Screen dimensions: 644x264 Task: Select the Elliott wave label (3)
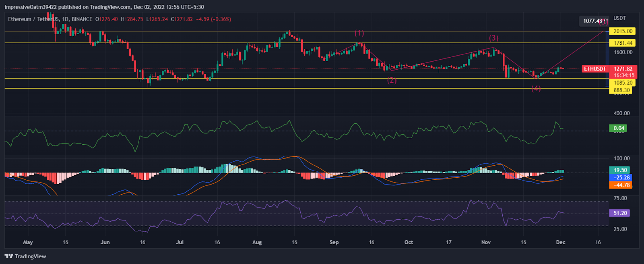coord(493,38)
